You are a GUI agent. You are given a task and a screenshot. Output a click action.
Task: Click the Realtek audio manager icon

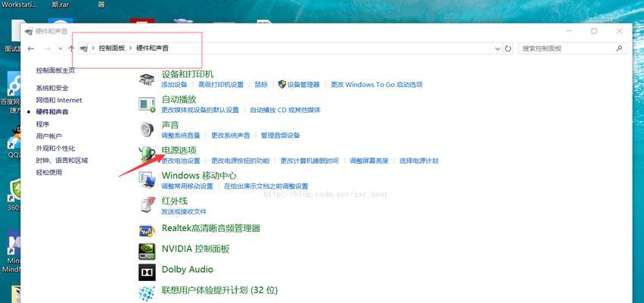click(x=147, y=230)
